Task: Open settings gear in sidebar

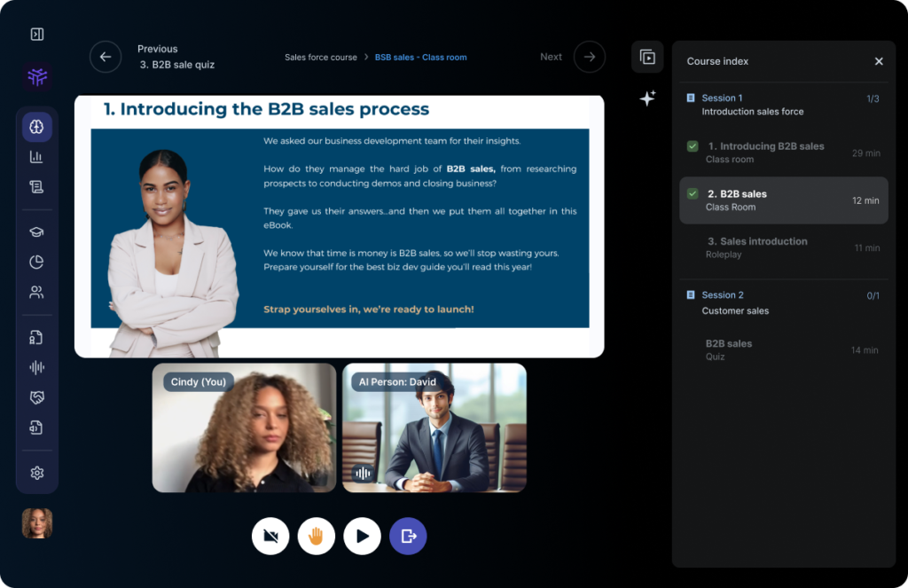Action: [x=36, y=473]
